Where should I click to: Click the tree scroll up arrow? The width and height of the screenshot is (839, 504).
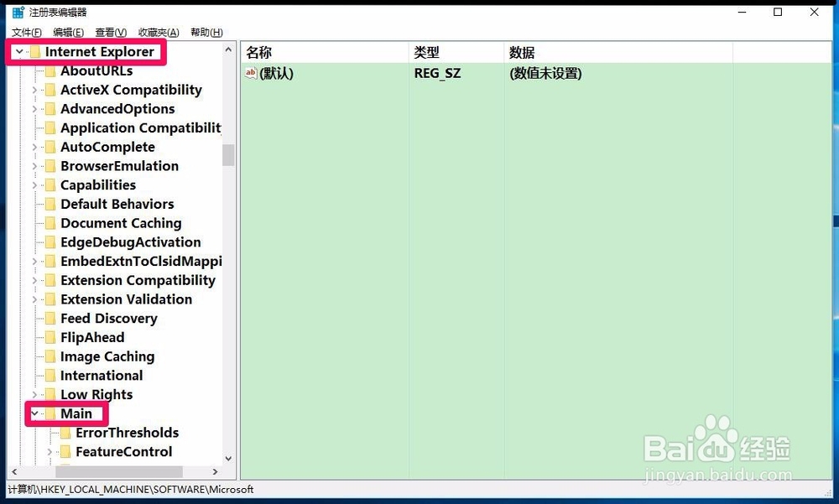pos(228,49)
